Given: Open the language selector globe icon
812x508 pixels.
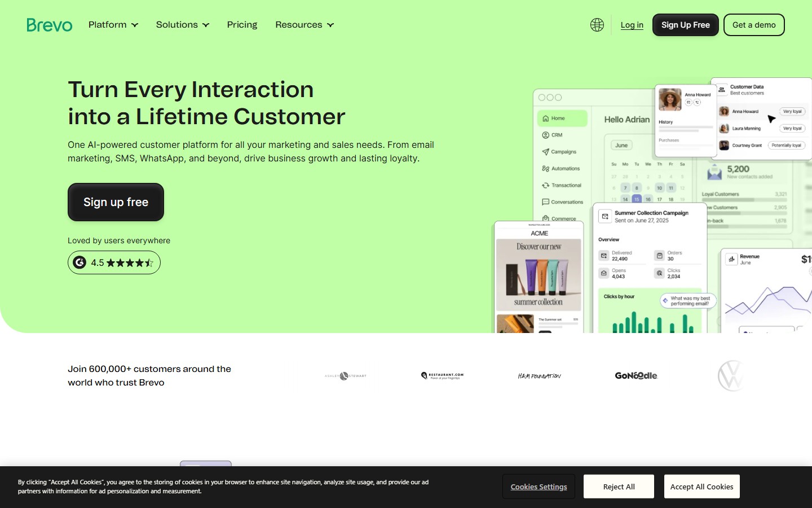Looking at the screenshot, I should coord(597,25).
